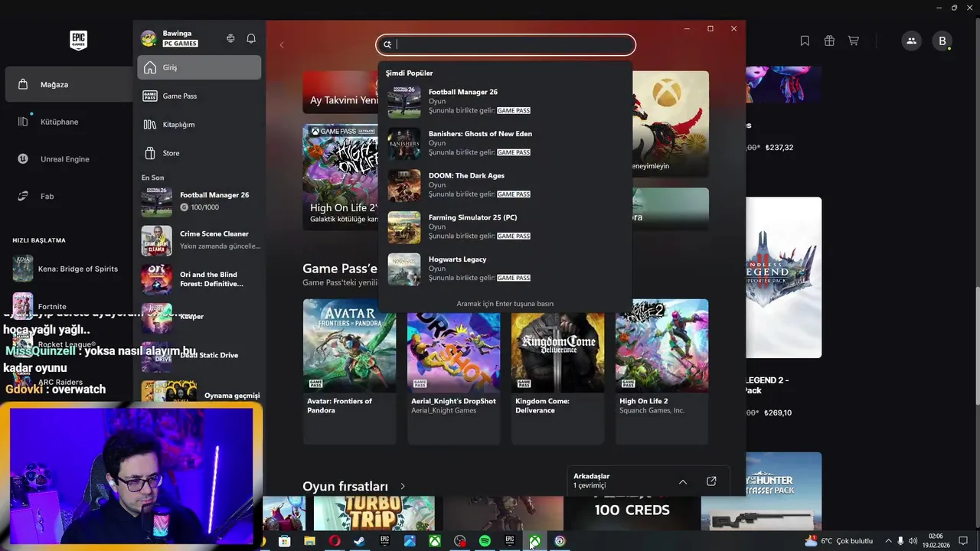Open the notification bell in Xbox app
Image resolution: width=980 pixels, height=551 pixels.
click(x=251, y=38)
